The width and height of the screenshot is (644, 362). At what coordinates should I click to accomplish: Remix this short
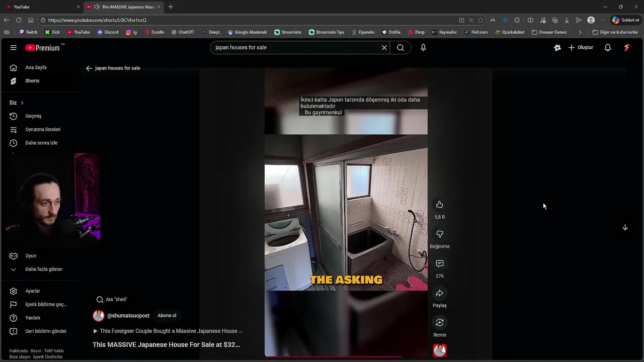point(440,323)
